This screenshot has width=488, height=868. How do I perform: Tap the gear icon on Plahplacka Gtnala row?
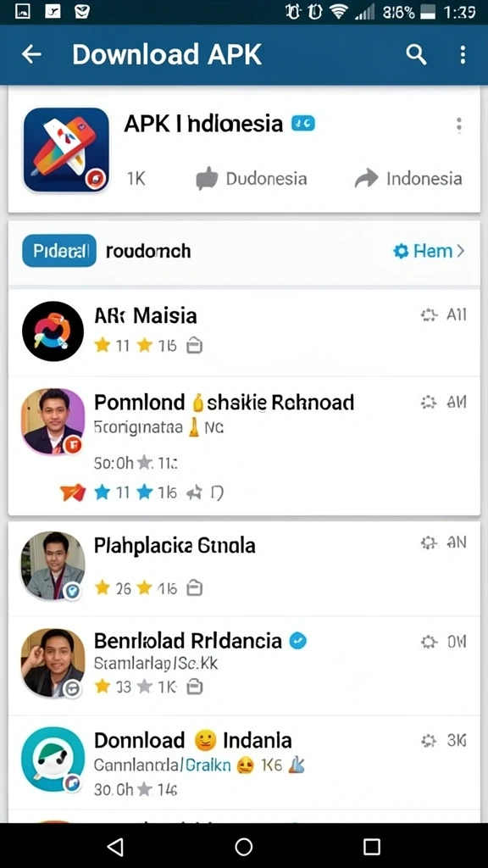click(428, 543)
